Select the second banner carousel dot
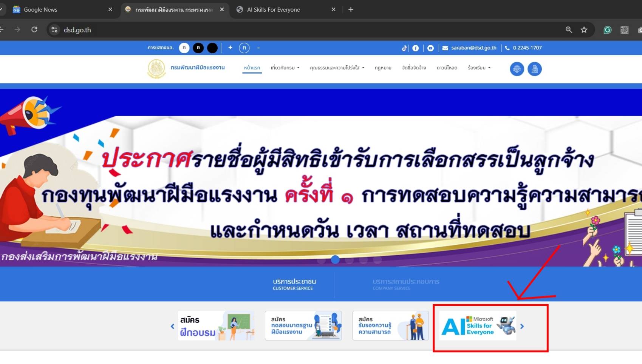The width and height of the screenshot is (642, 364). point(335,260)
